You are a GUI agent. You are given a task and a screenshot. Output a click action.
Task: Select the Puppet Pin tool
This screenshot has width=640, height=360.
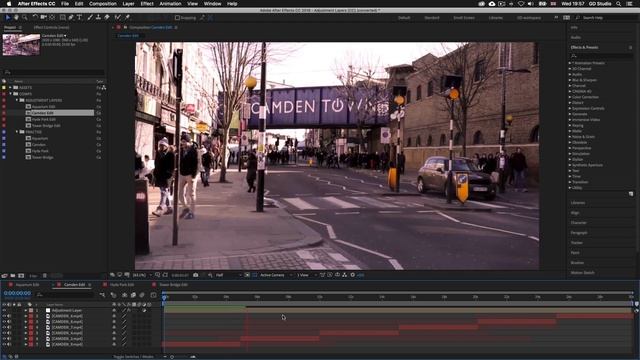pyautogui.click(x=127, y=18)
